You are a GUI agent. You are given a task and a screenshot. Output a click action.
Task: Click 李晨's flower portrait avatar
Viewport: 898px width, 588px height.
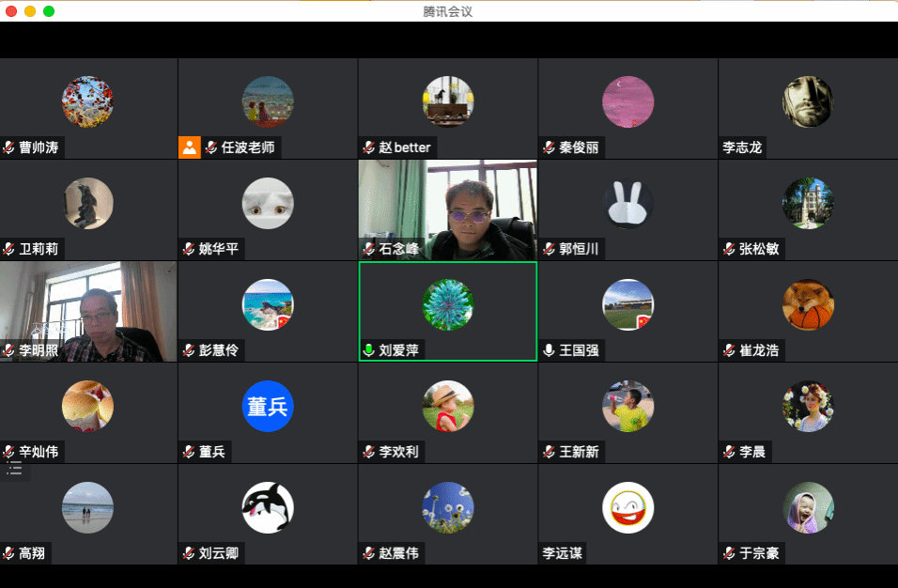(x=808, y=406)
